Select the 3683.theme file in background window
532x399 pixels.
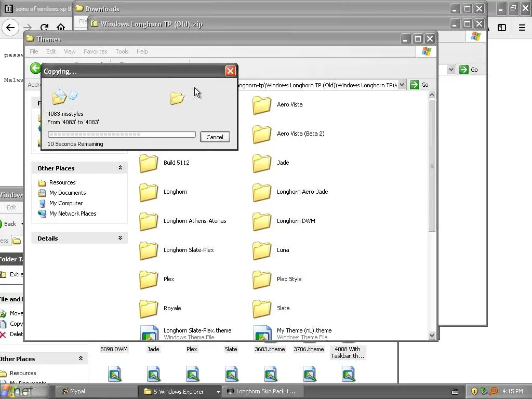[x=270, y=349]
